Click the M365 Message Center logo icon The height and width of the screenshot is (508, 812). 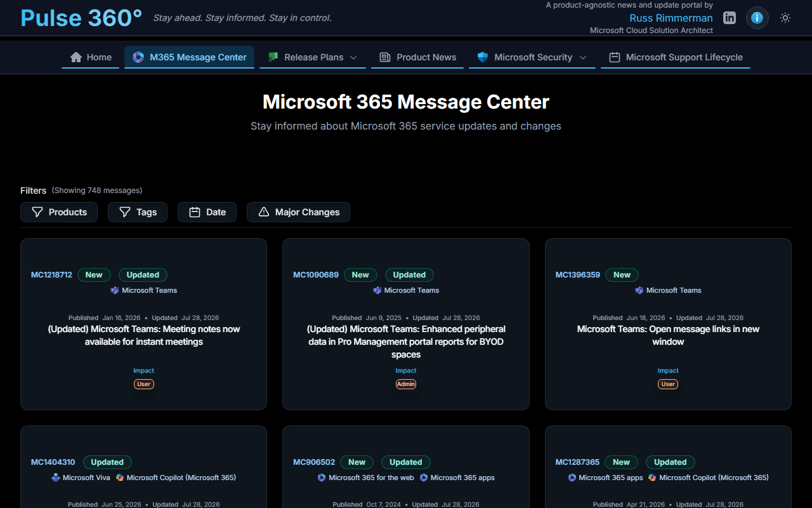point(138,57)
